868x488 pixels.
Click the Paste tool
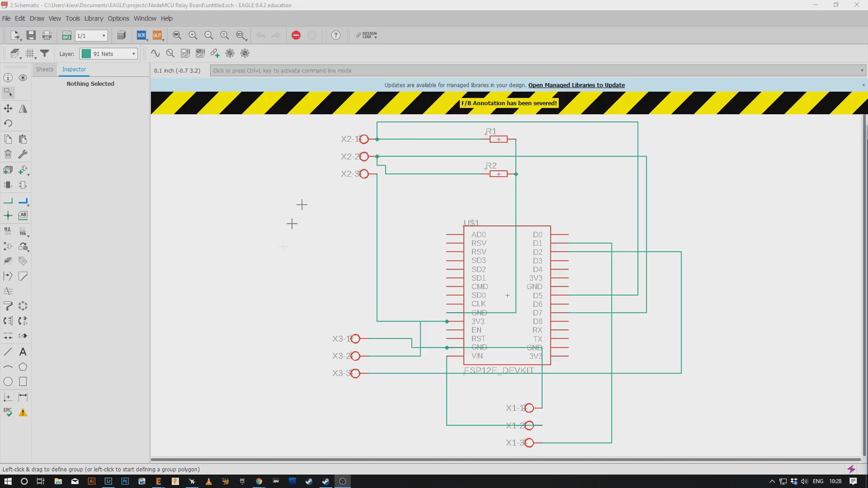23,139
